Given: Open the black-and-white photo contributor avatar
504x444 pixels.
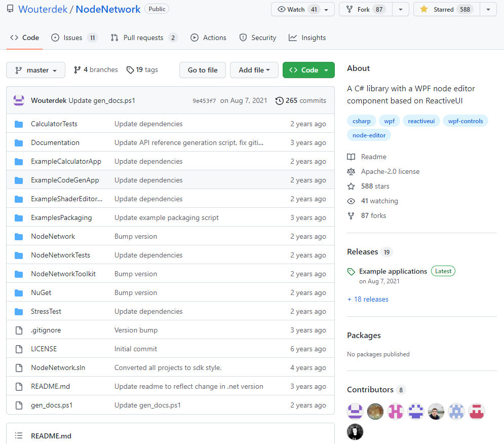Looking at the screenshot, I should tap(355, 432).
